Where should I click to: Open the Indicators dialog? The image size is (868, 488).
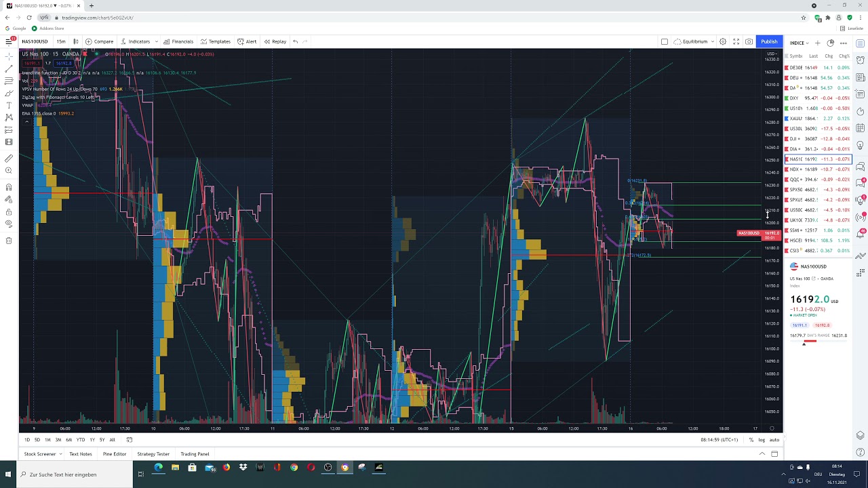coord(135,41)
